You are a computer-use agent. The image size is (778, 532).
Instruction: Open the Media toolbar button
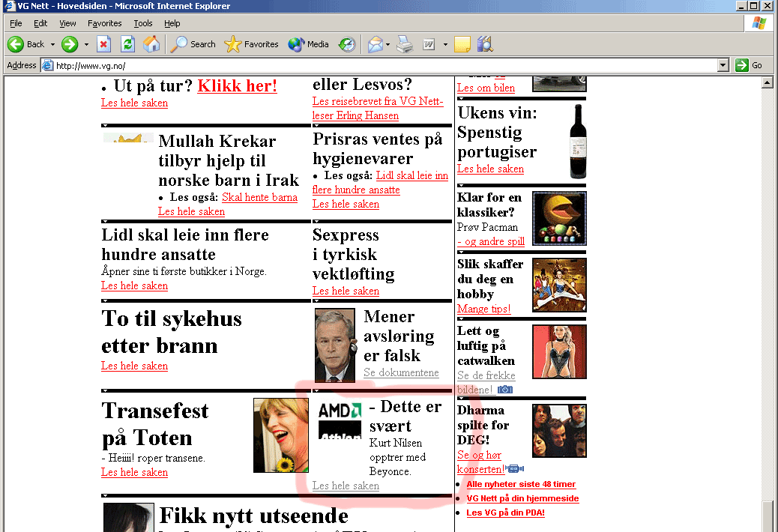pos(308,44)
